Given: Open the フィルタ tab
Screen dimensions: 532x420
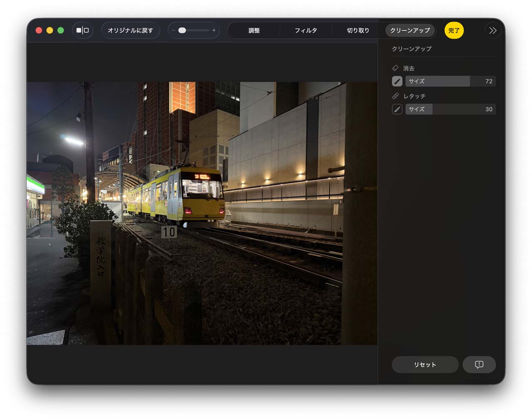Looking at the screenshot, I should (x=306, y=30).
